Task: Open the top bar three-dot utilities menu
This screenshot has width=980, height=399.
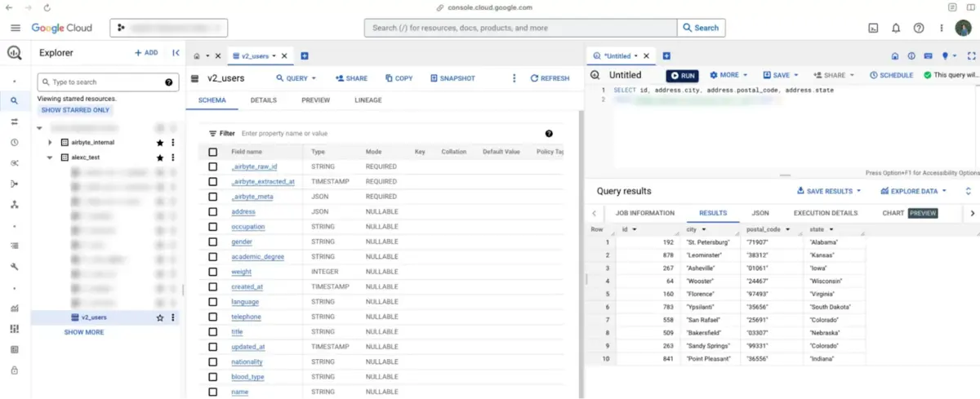Action: pyautogui.click(x=941, y=28)
